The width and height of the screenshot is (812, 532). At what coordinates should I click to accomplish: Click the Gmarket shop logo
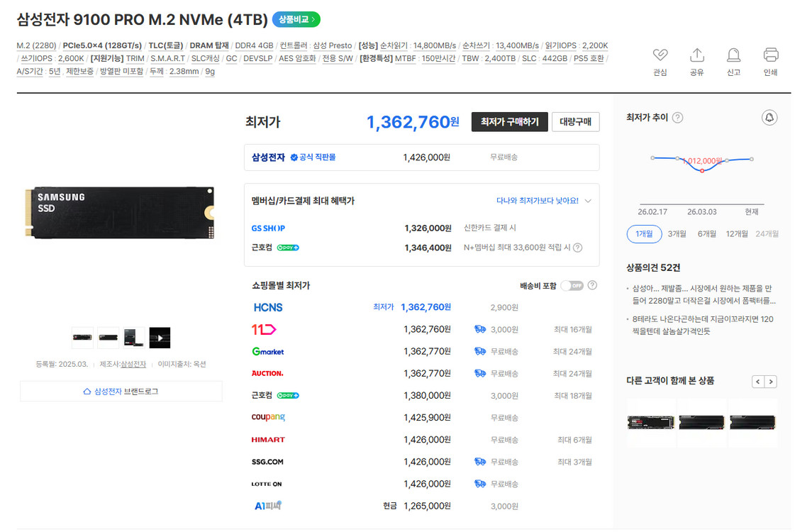pyautogui.click(x=268, y=351)
